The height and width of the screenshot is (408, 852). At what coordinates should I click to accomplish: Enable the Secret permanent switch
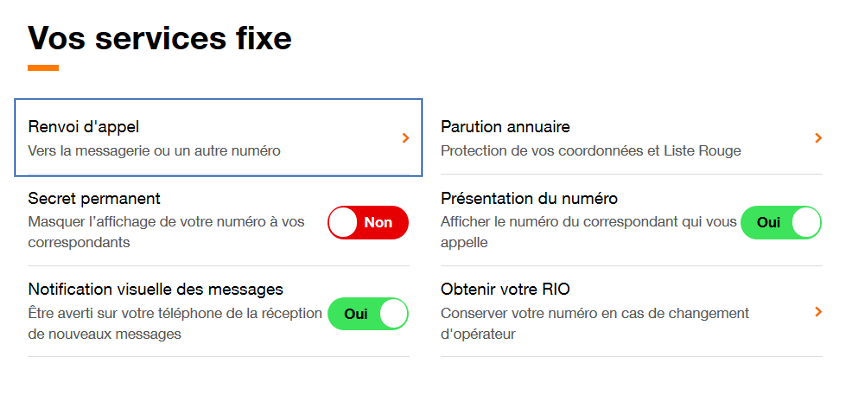click(368, 222)
